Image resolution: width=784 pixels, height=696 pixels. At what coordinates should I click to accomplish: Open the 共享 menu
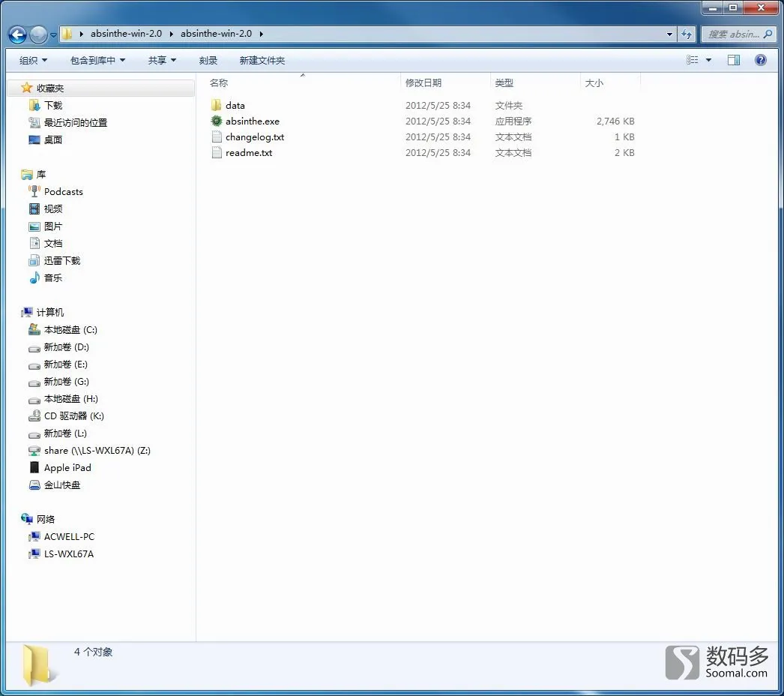[x=162, y=61]
